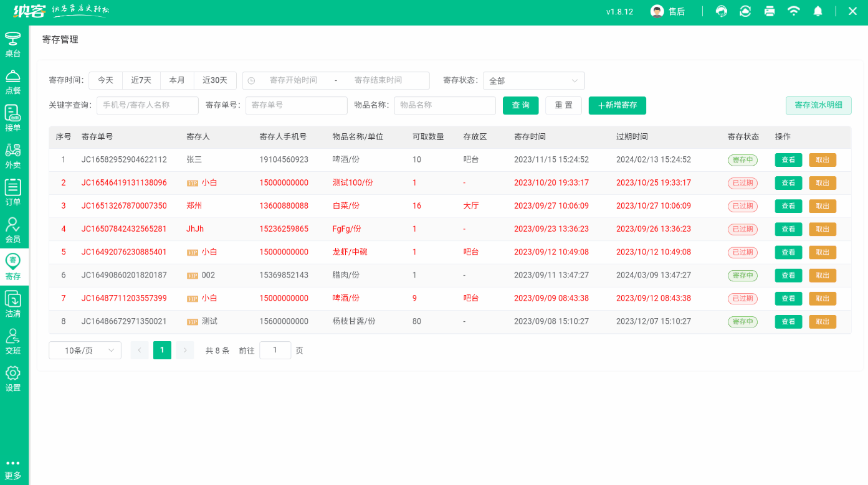
Task: Open the notification bell icon
Action: pos(818,11)
